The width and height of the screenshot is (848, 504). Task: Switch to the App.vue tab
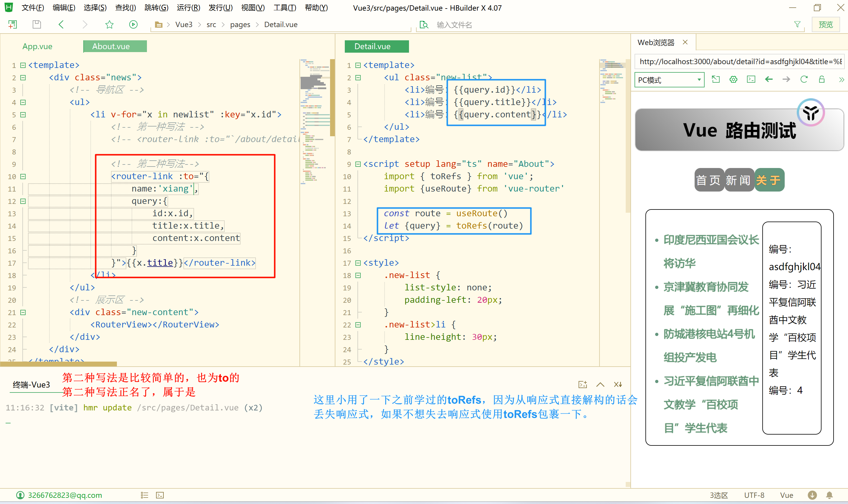tap(37, 46)
